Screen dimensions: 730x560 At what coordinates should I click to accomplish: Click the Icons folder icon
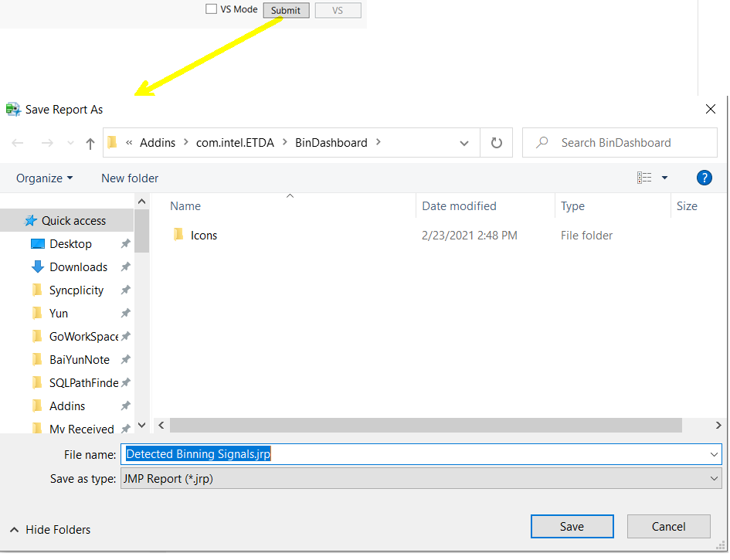pyautogui.click(x=178, y=234)
